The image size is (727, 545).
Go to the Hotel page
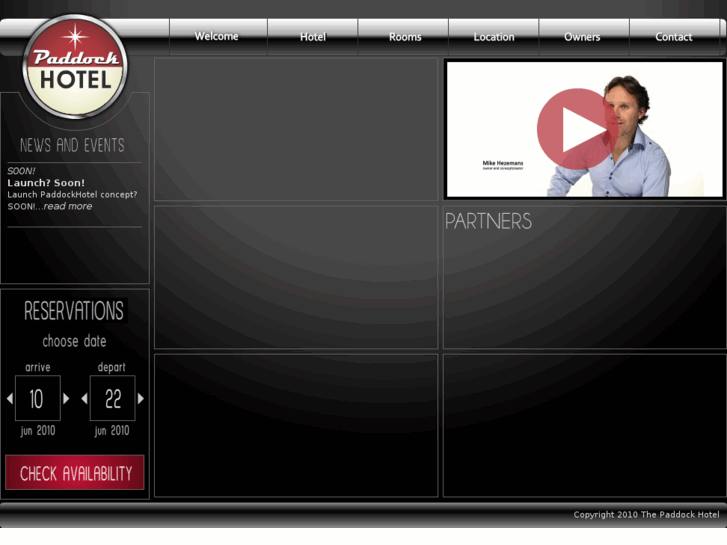[x=313, y=37]
